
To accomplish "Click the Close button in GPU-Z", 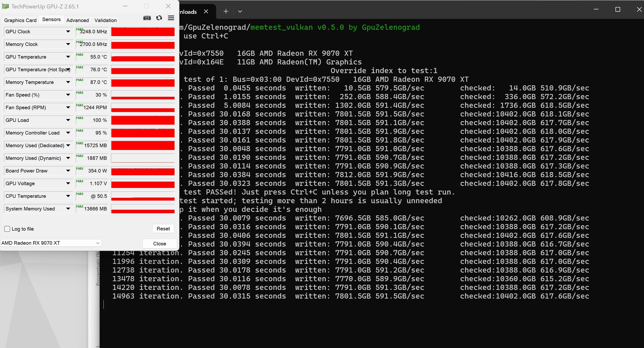I will click(x=160, y=244).
